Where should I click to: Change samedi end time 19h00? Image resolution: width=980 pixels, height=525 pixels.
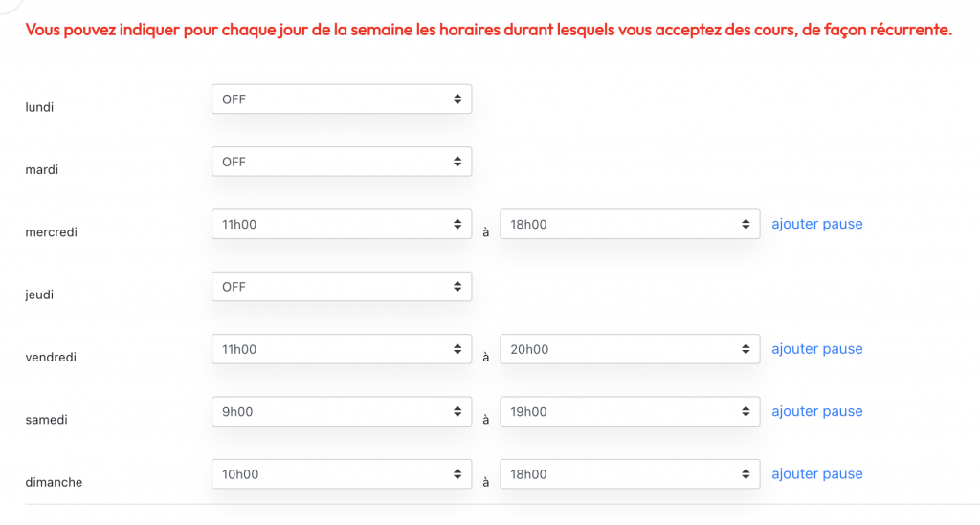tap(630, 412)
